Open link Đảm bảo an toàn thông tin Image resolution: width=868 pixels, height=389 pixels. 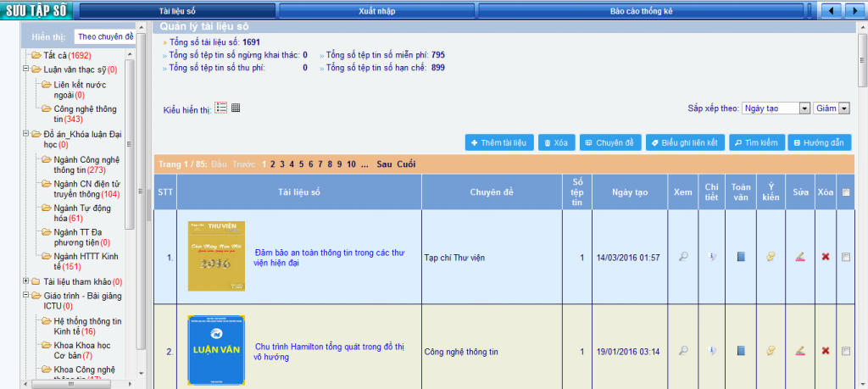330,258
